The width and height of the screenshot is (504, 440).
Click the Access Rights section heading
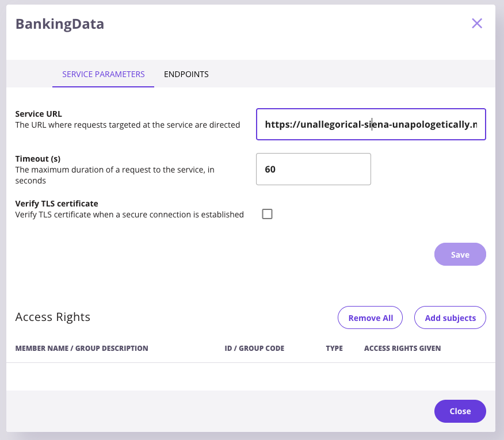click(x=52, y=317)
